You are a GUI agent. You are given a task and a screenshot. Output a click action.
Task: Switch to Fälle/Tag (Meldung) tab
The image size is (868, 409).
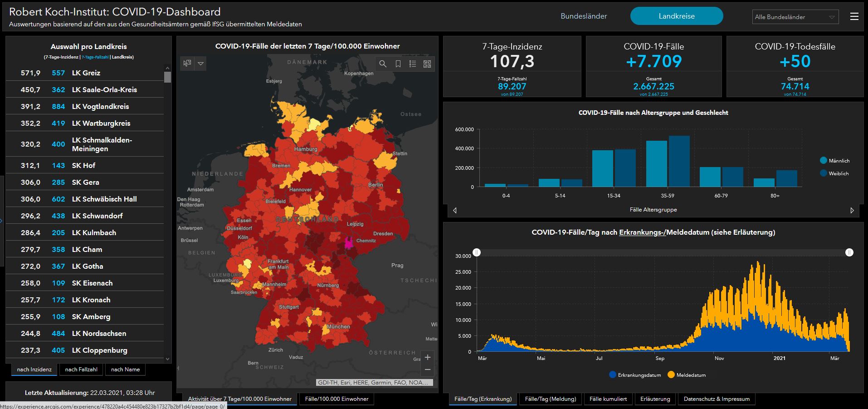pyautogui.click(x=550, y=399)
